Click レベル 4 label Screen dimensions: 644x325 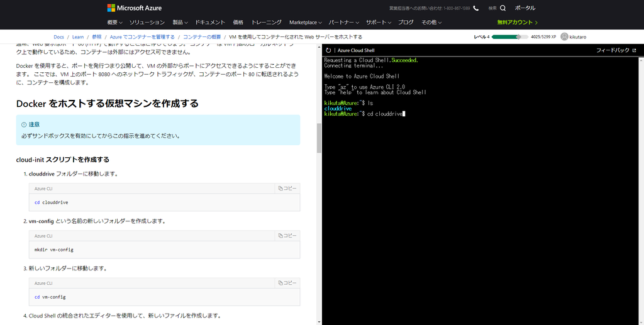(482, 37)
